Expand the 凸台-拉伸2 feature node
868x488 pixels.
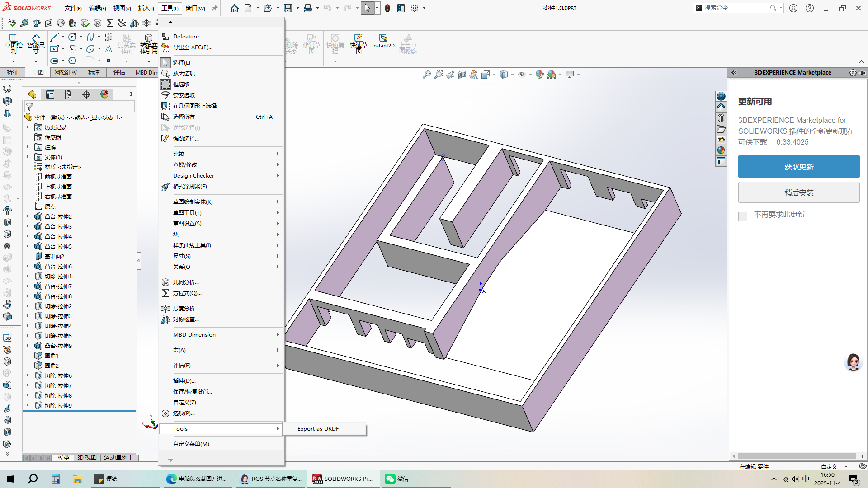pyautogui.click(x=28, y=216)
